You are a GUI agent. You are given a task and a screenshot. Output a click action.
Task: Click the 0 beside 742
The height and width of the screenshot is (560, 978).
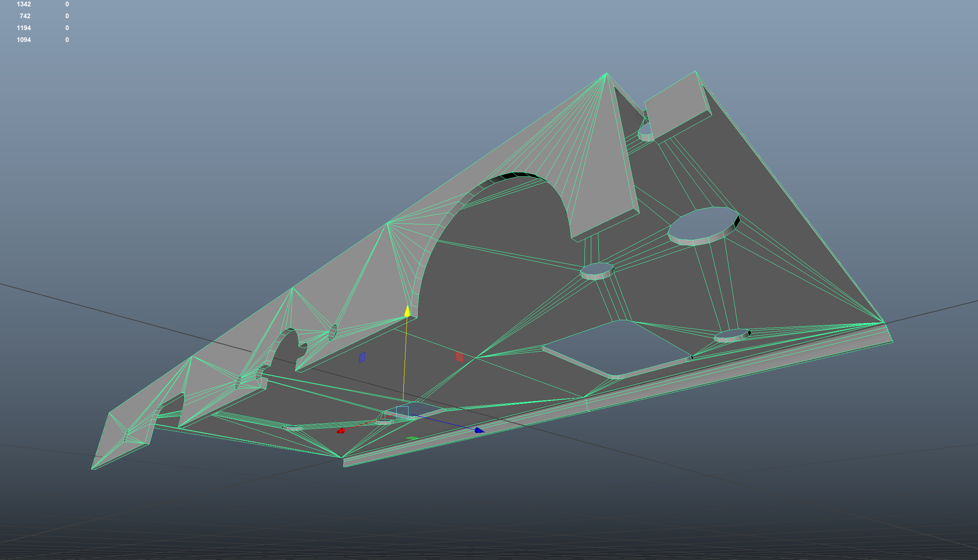(67, 16)
